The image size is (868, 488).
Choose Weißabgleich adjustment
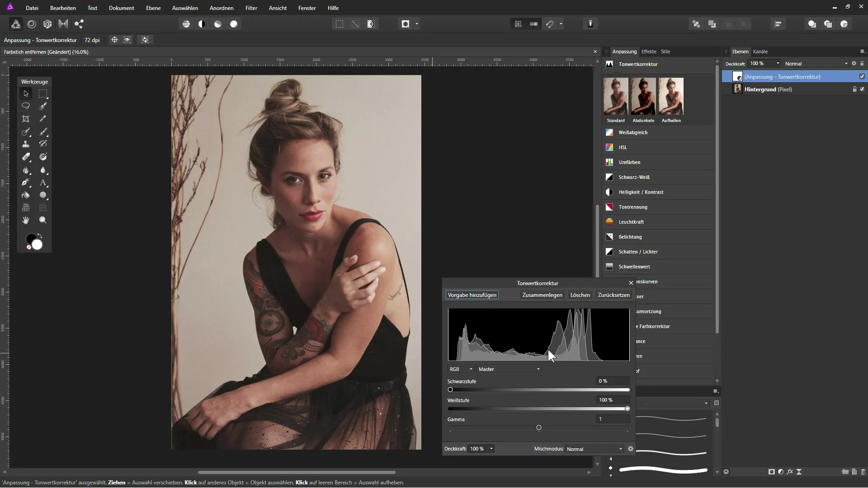point(658,132)
